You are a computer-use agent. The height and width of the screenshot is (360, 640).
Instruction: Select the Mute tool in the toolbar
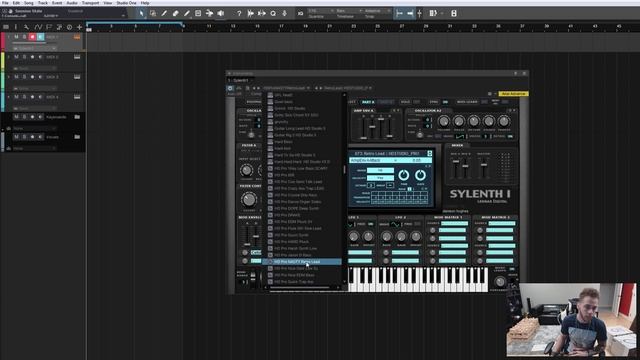[198, 13]
